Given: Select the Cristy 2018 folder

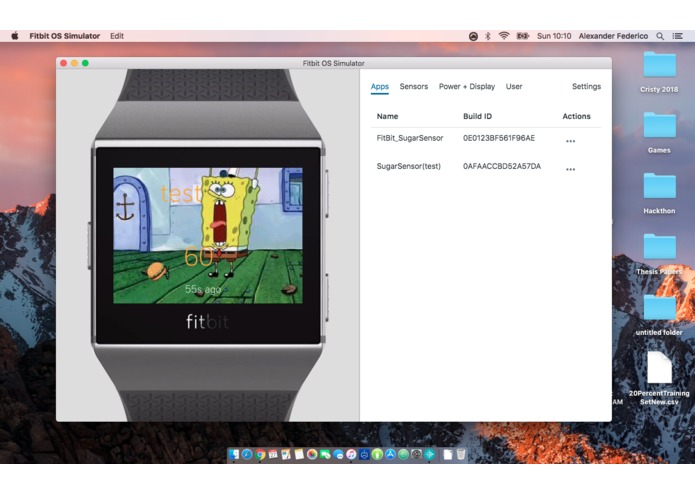Looking at the screenshot, I should point(660,72).
